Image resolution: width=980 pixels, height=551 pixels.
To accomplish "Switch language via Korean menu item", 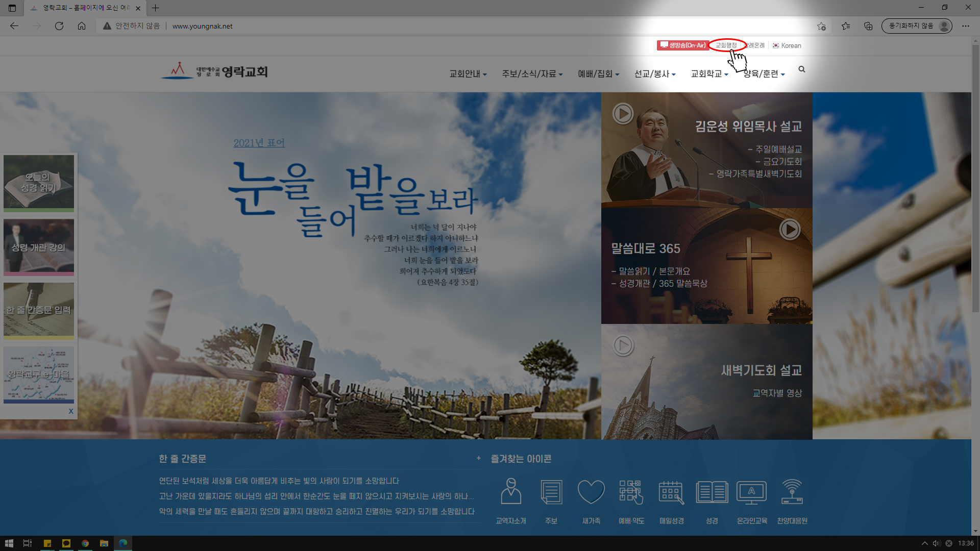I will [x=791, y=45].
